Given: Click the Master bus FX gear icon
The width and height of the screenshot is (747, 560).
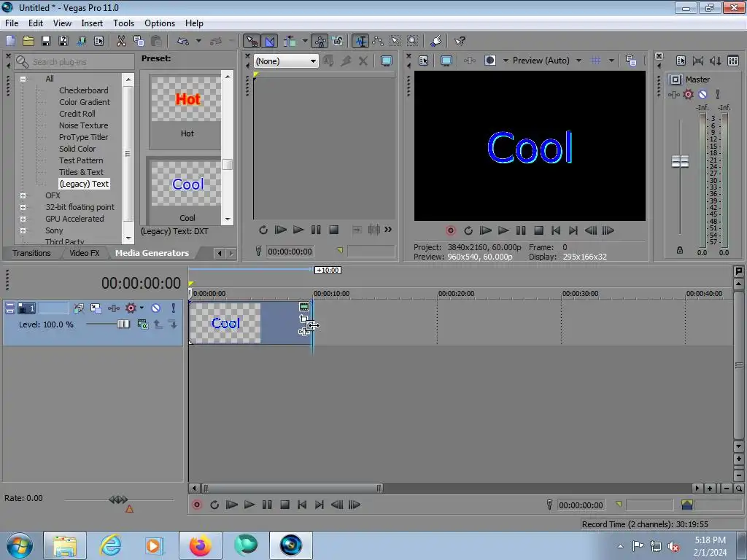Looking at the screenshot, I should (x=689, y=94).
